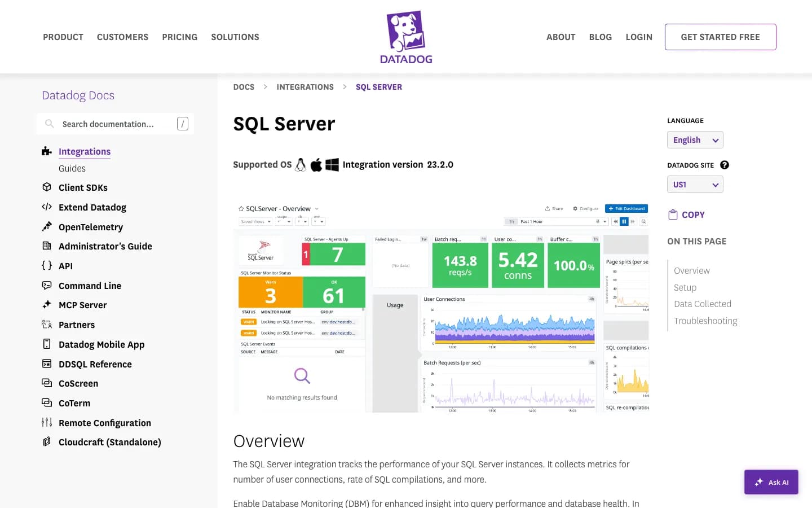Screen dimensions: 812x508
Task: Open Command Line docs section
Action: click(x=90, y=286)
